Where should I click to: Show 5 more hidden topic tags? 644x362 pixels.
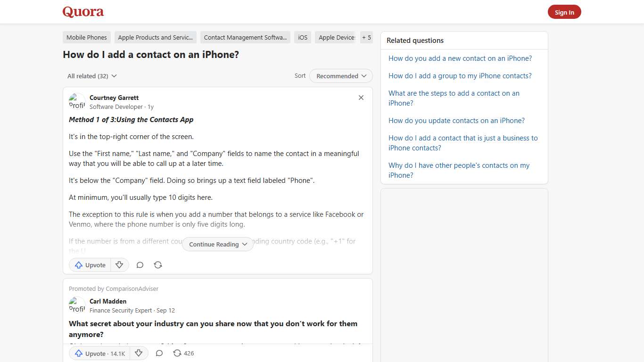[x=366, y=37]
